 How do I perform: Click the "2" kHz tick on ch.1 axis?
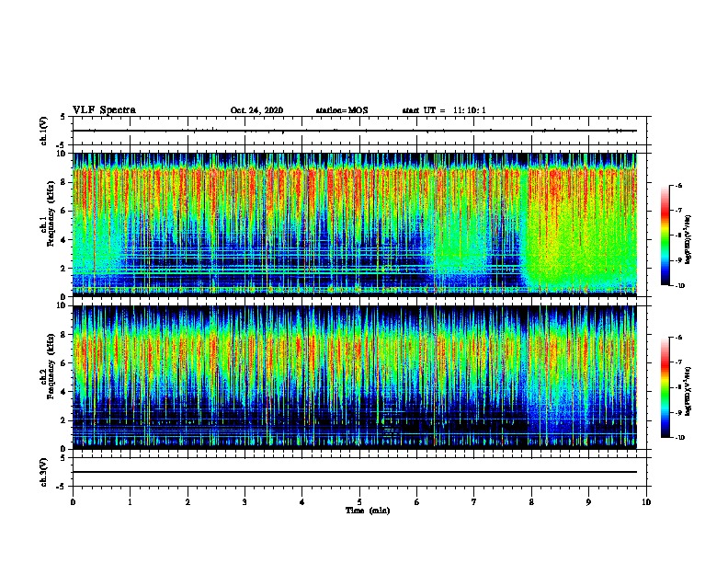point(63,269)
